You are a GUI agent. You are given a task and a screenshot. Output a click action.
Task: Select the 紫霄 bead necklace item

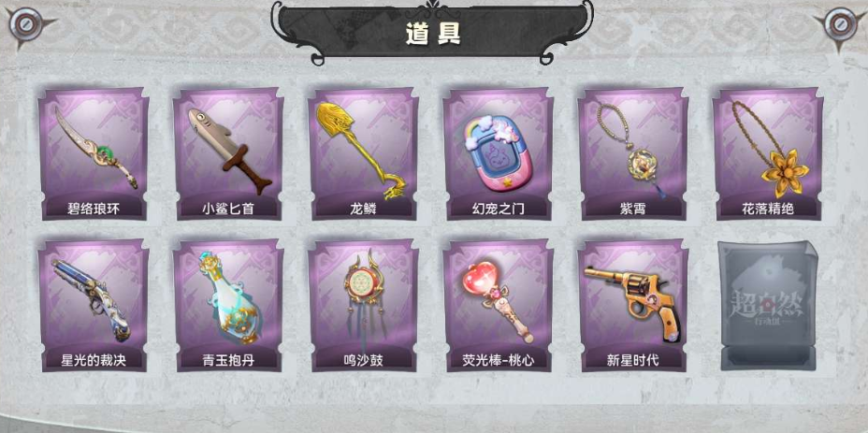(632, 154)
